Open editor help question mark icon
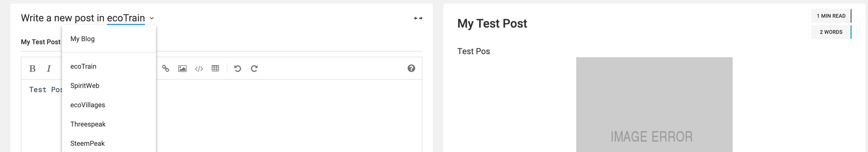The width and height of the screenshot is (868, 152). pos(411,69)
